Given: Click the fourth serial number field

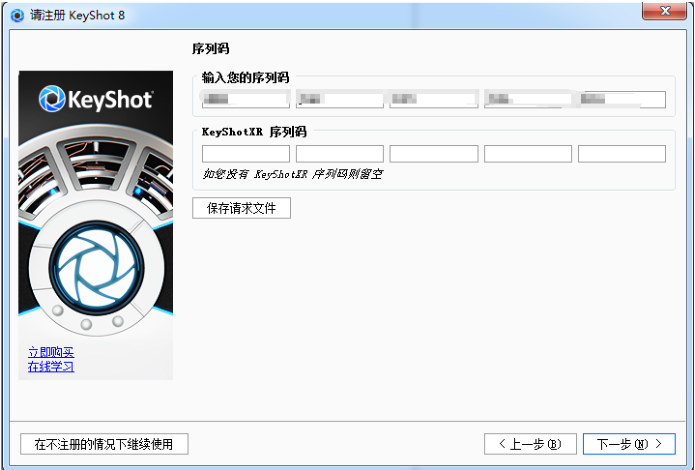Looking at the screenshot, I should 527,99.
